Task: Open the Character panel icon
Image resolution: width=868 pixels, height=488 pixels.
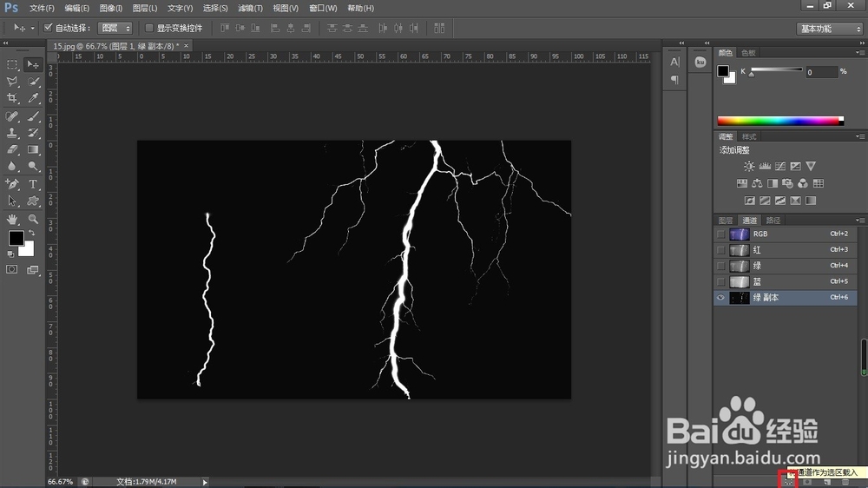Action: click(674, 62)
